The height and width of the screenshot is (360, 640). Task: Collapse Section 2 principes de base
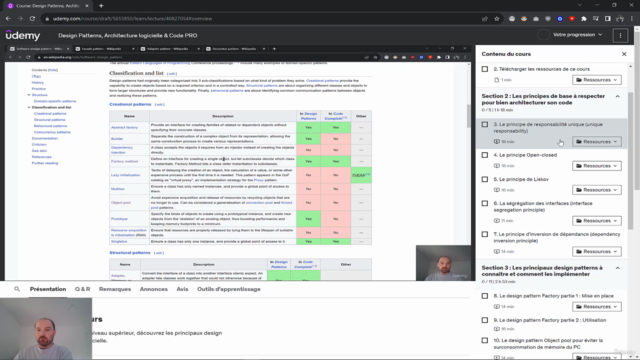(x=618, y=96)
